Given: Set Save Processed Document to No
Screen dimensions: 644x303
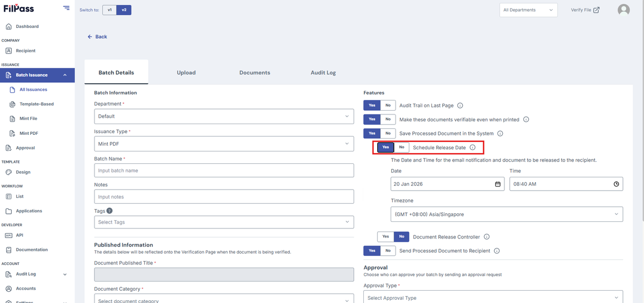Looking at the screenshot, I should tap(388, 133).
